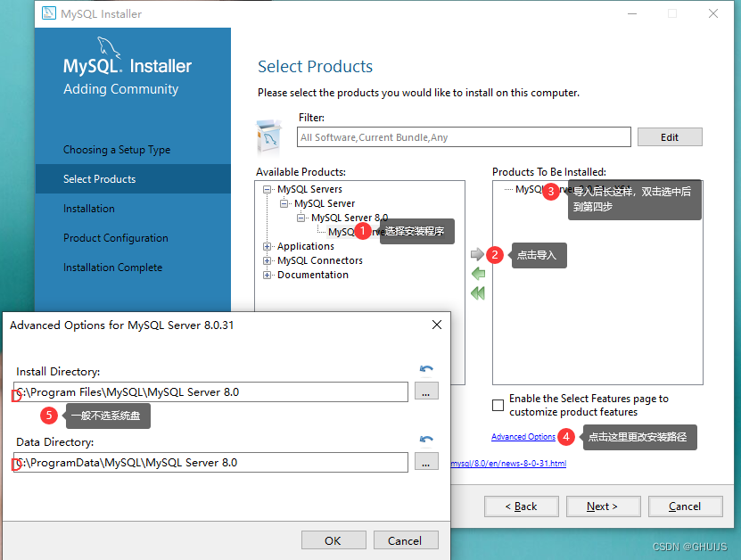The height and width of the screenshot is (560, 741).
Task: Enable the Select Features page checkbox
Action: (x=498, y=405)
